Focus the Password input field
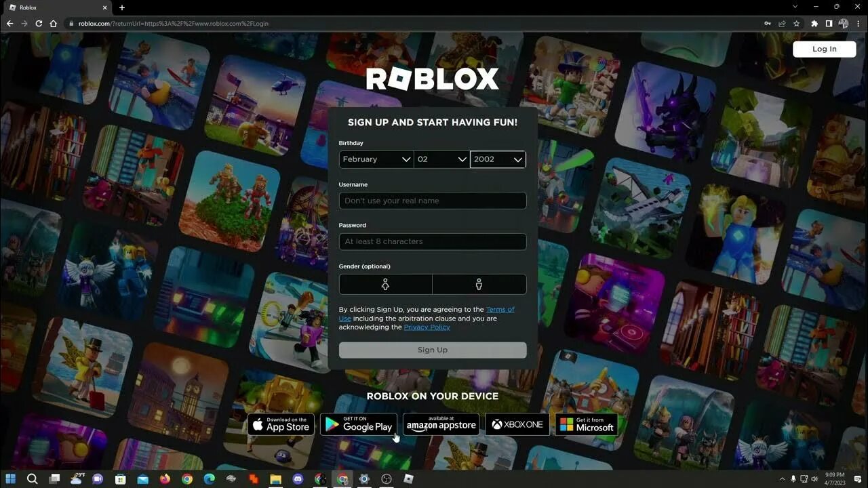This screenshot has height=488, width=868. [x=433, y=241]
